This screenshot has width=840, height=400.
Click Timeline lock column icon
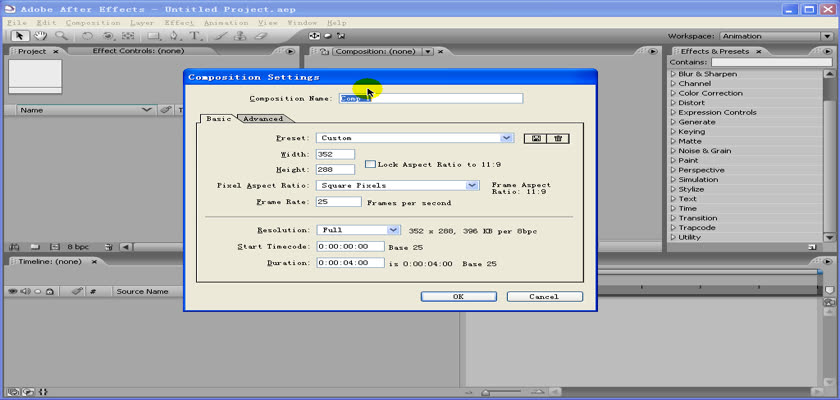tap(49, 291)
